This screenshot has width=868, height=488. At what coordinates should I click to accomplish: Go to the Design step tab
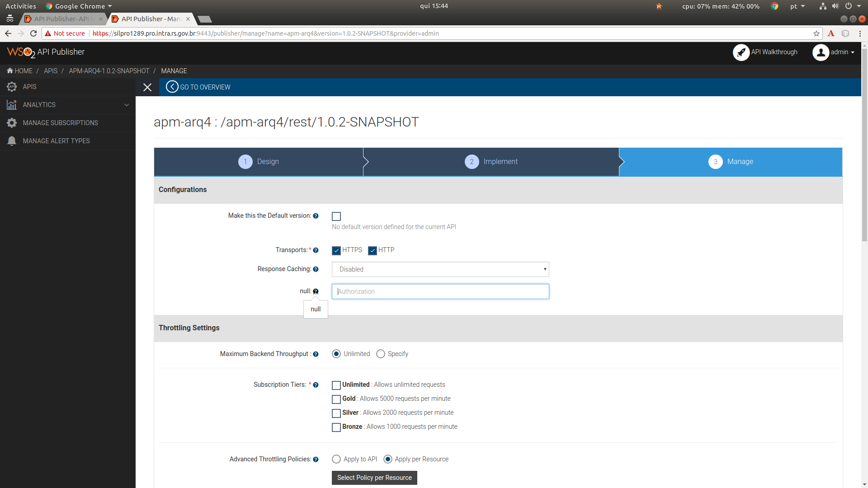point(259,162)
